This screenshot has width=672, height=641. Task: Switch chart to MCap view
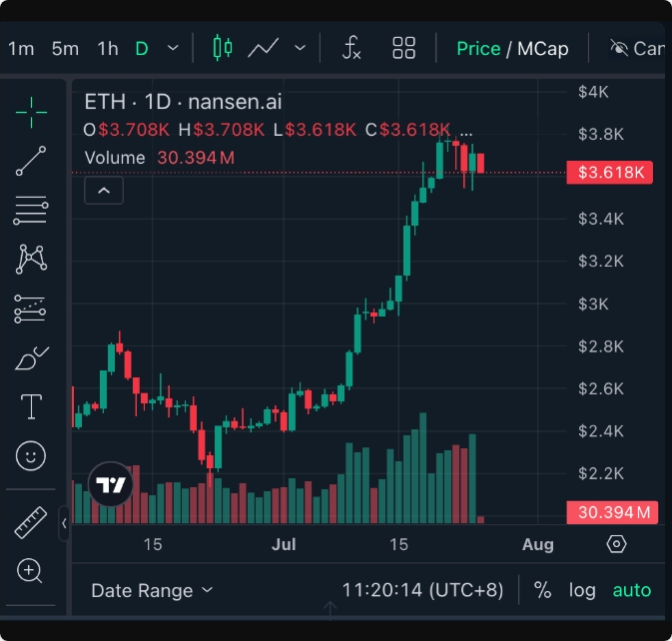[542, 48]
